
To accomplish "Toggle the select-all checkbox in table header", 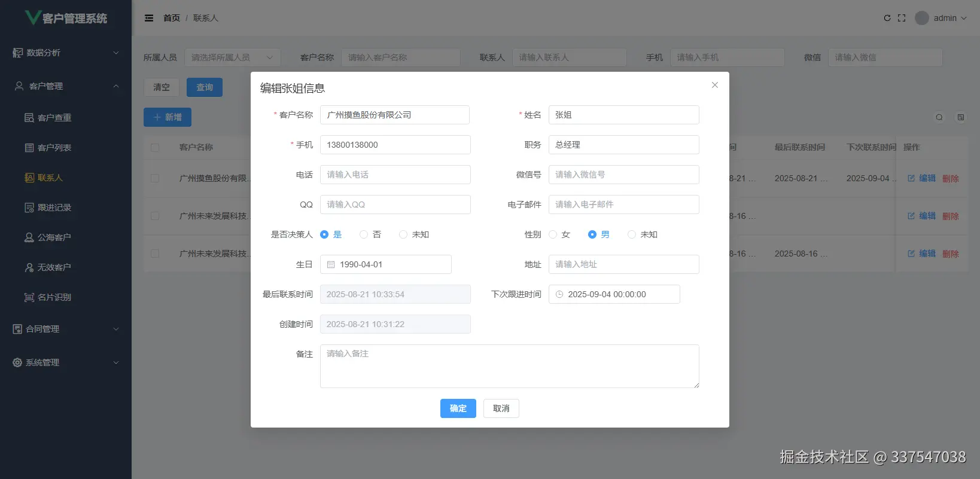I will [x=155, y=147].
